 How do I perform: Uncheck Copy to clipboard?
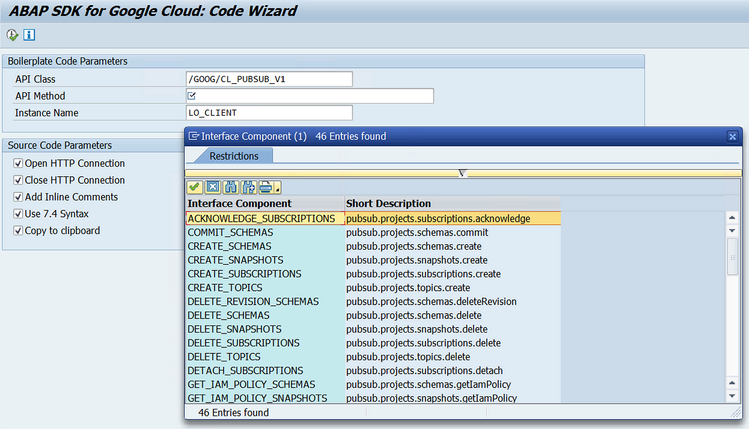pos(18,231)
